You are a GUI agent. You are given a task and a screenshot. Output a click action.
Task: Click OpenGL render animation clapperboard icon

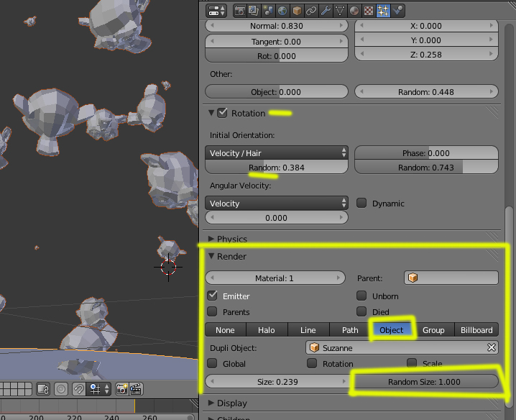coord(136,389)
